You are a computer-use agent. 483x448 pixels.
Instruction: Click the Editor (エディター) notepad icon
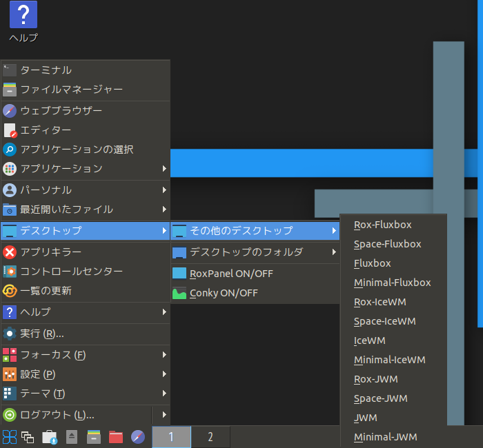pos(10,130)
